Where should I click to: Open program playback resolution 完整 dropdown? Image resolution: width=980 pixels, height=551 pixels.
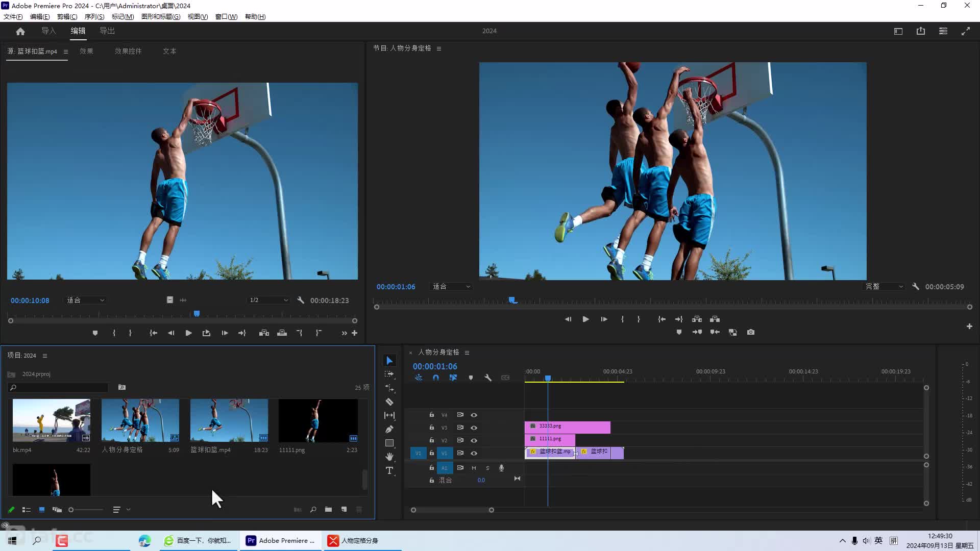[884, 287]
